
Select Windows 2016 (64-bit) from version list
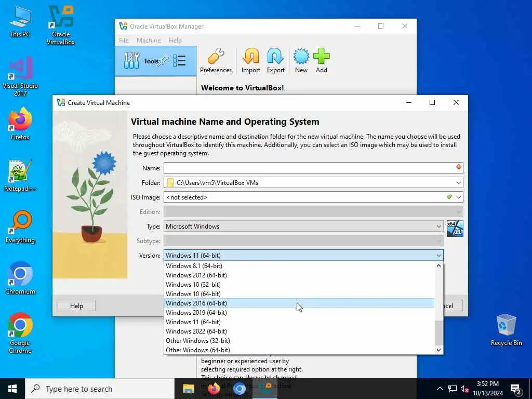click(299, 303)
